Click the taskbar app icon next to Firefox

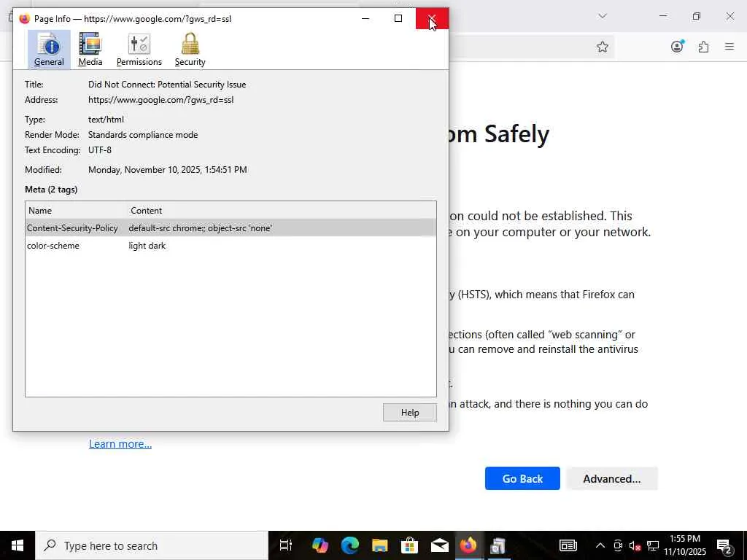498,545
